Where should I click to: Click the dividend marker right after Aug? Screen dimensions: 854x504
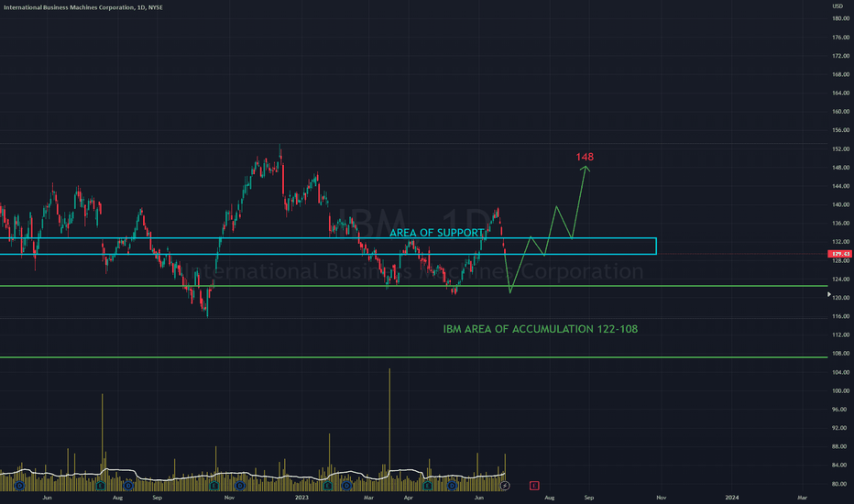tap(128, 486)
